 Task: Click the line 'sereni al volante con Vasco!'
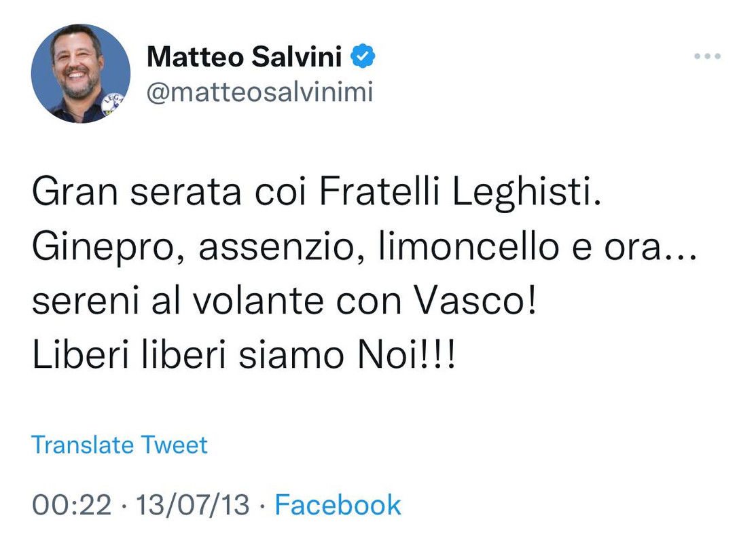pos(284,301)
